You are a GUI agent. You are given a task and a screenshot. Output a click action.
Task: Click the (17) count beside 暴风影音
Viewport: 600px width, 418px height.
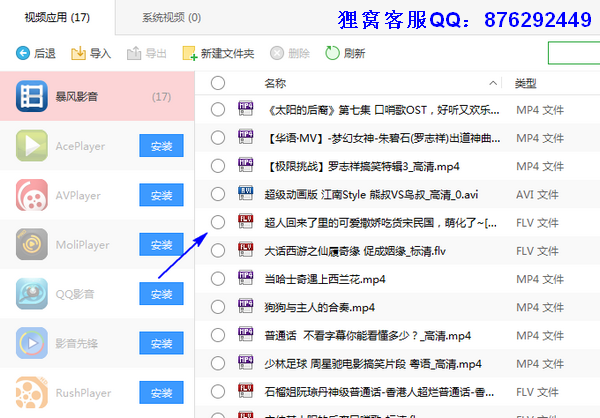pyautogui.click(x=161, y=97)
